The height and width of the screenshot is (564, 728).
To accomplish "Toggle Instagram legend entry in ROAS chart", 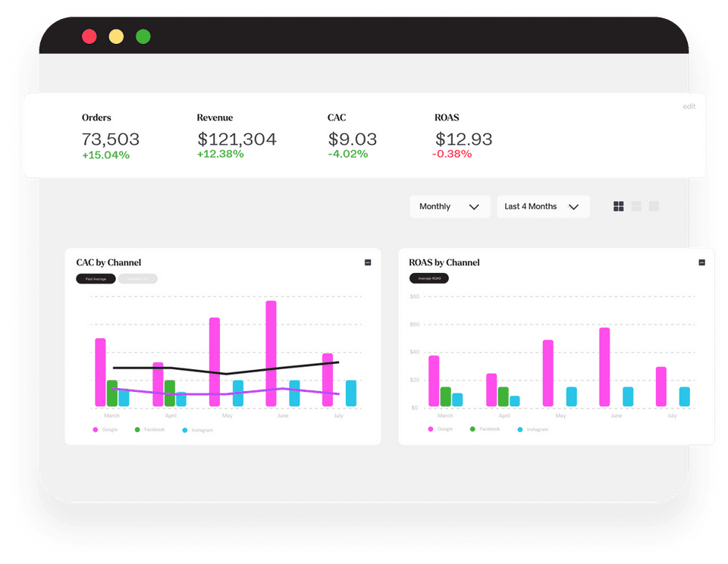I will coord(533,429).
